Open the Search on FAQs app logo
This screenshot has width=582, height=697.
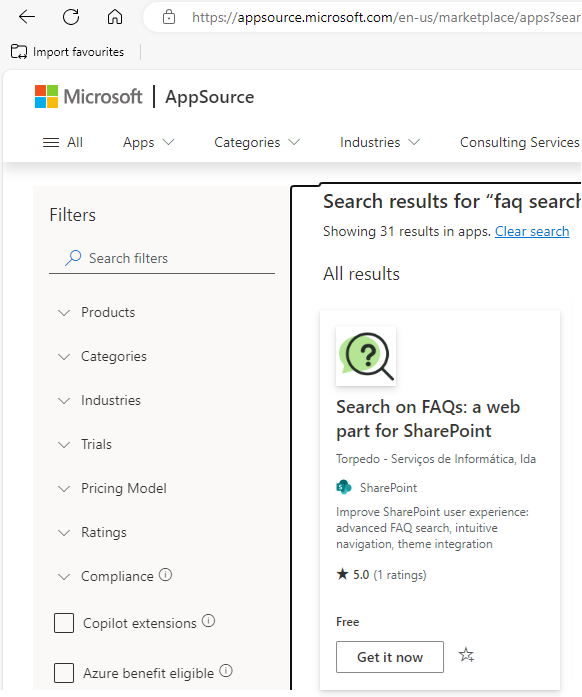tap(366, 356)
